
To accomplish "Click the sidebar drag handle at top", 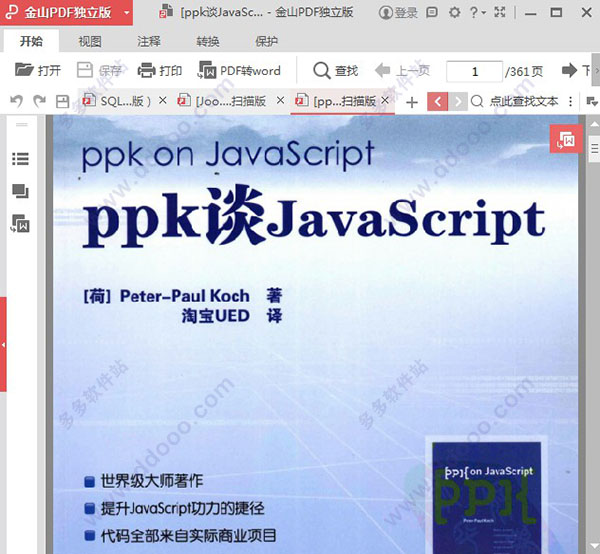I will [22, 125].
